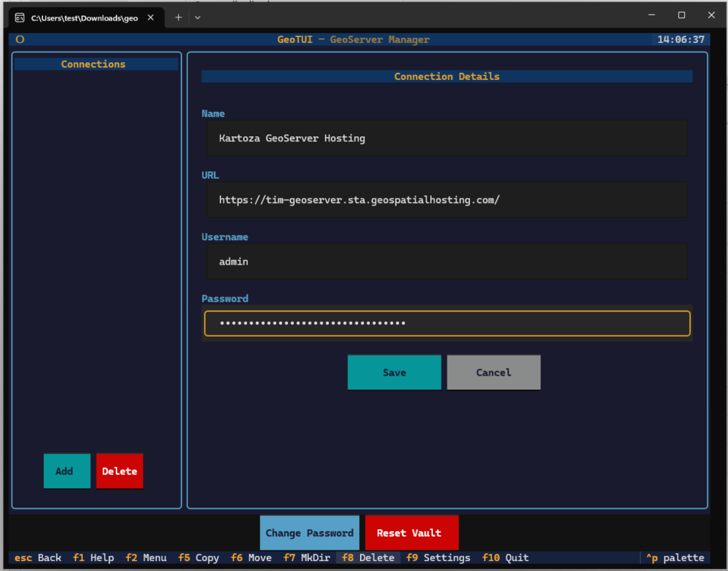Open the terminal profile dropdown arrow
Image resolution: width=728 pixels, height=571 pixels.
click(198, 18)
